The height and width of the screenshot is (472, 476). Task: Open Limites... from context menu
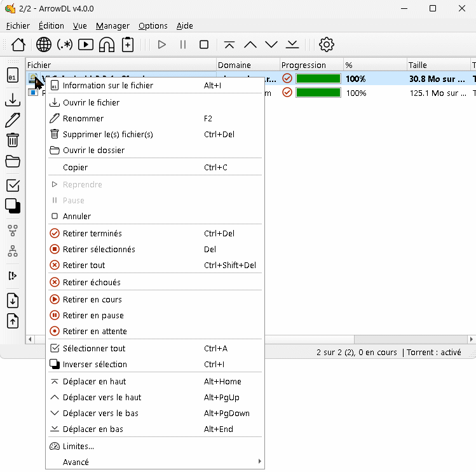(155, 446)
